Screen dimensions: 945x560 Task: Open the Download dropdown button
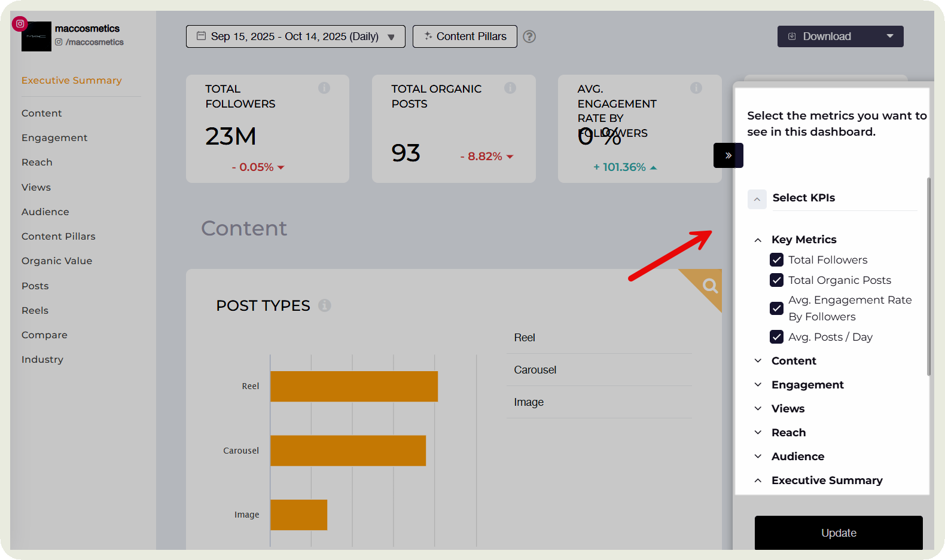coord(840,36)
